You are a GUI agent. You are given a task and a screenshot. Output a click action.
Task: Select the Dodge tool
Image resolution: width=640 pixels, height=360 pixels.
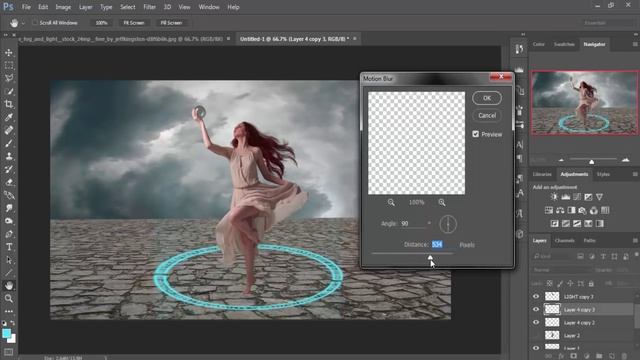pyautogui.click(x=9, y=221)
